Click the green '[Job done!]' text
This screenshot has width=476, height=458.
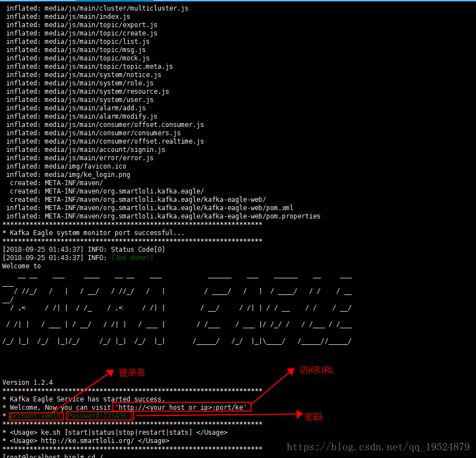132,258
